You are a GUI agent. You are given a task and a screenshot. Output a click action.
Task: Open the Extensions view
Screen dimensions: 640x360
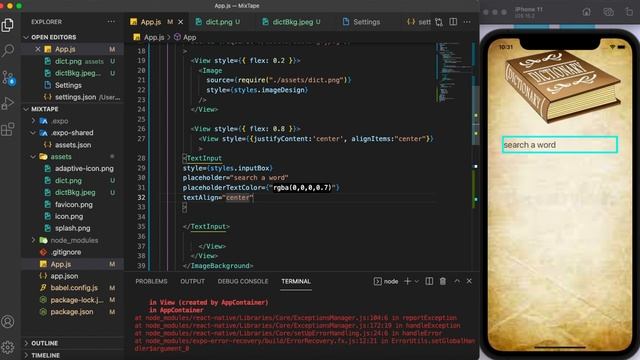8,129
